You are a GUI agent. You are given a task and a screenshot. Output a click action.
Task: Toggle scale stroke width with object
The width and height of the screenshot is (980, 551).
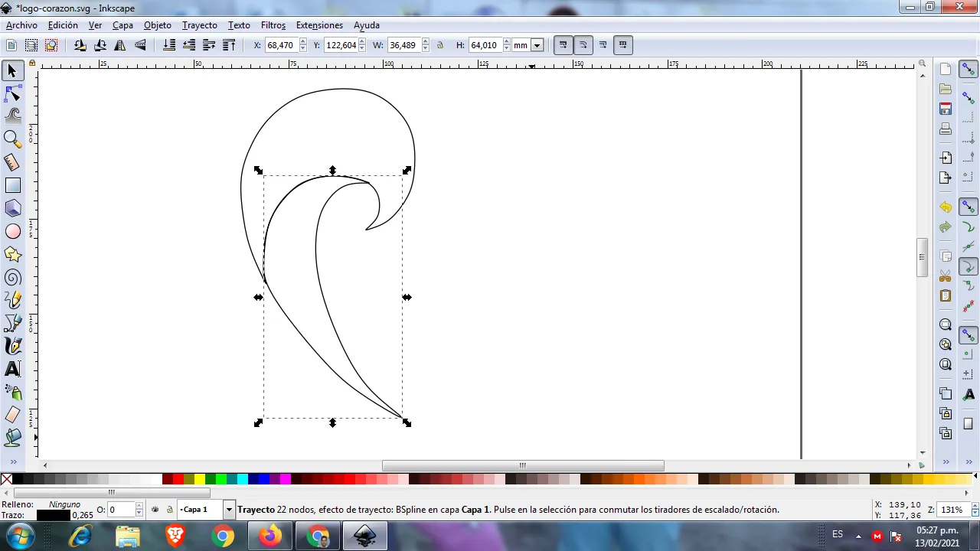(x=563, y=45)
